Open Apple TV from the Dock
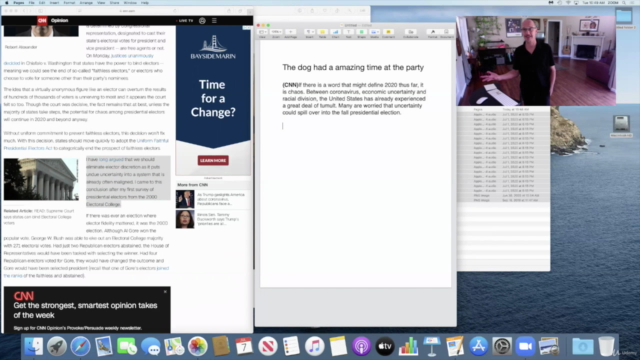This screenshot has height=360, width=640. [385, 347]
